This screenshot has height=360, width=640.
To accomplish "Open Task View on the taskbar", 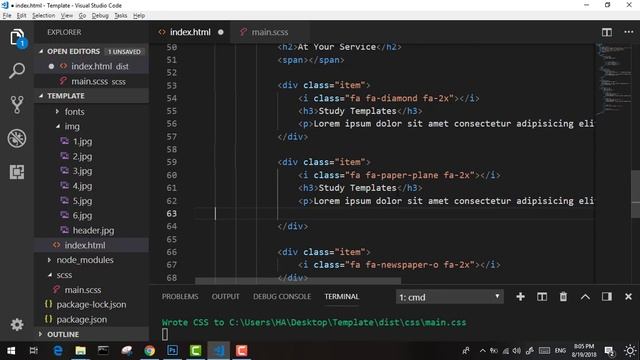I will coord(33,351).
